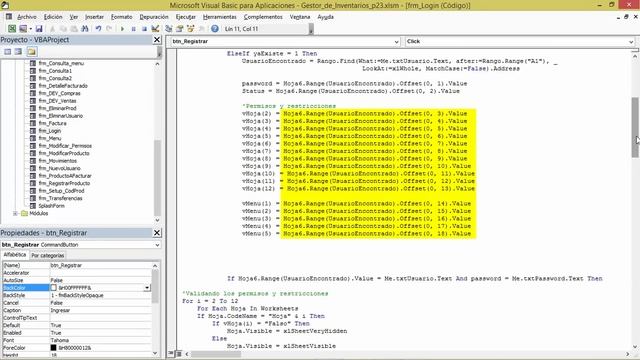Viewport: 640px width, 360px height.
Task: Click the Enabled property value True
Action: click(x=56, y=333)
